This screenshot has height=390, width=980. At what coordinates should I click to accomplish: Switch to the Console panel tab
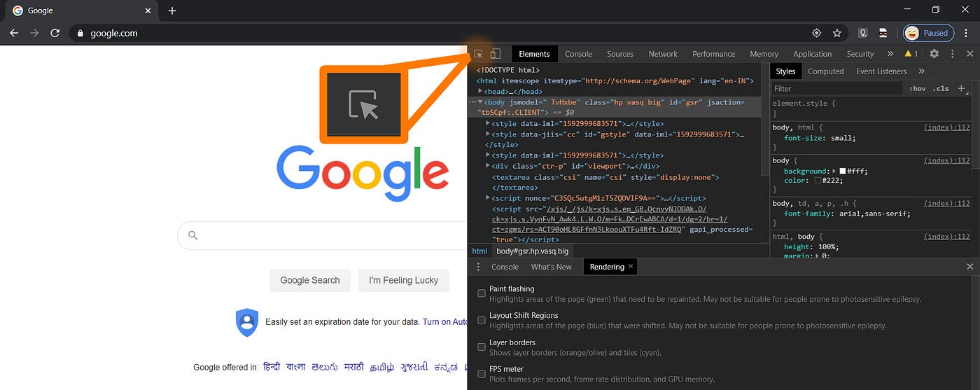578,54
